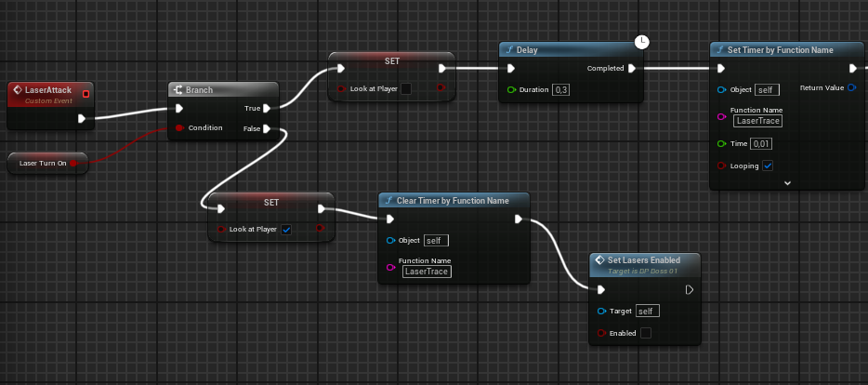Enable the unchecked Look at Player checkbox
868x385 pixels.
(404, 88)
